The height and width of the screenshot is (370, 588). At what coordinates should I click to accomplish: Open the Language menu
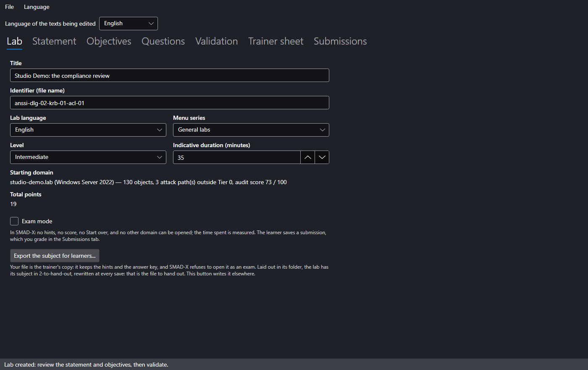[37, 7]
